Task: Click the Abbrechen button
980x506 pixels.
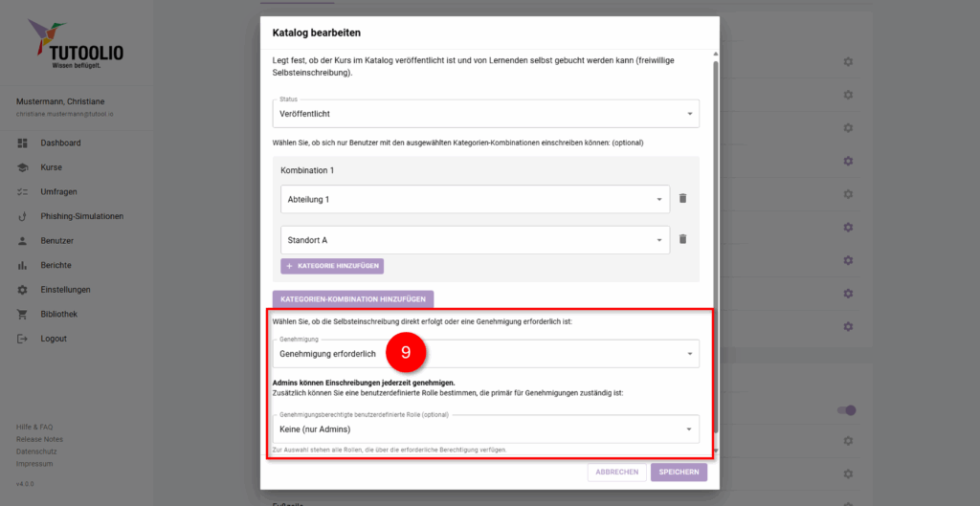Action: [616, 472]
